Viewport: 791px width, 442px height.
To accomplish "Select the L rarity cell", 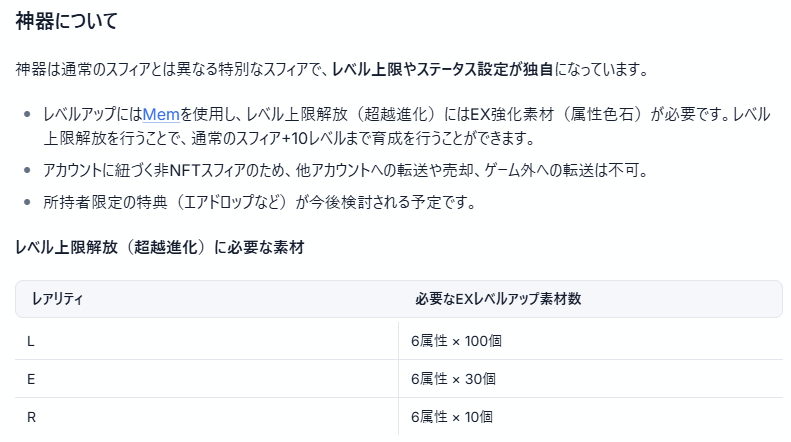I will tap(207, 341).
